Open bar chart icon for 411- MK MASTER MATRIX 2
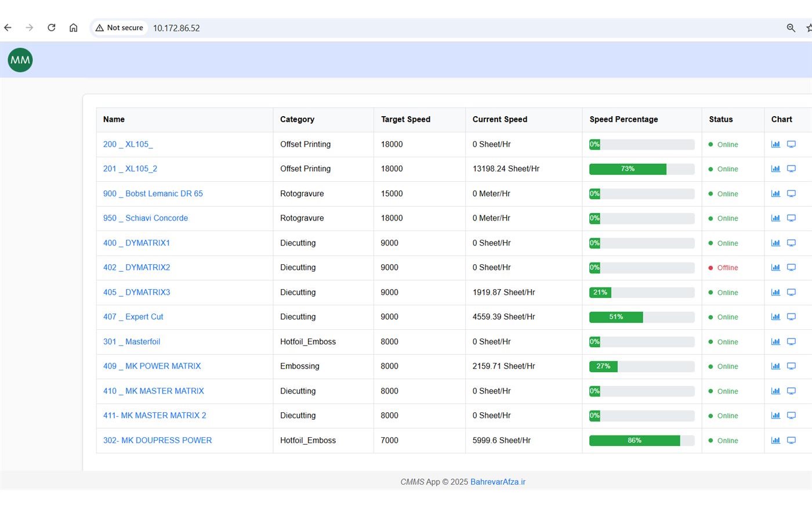812x508 pixels. point(775,416)
